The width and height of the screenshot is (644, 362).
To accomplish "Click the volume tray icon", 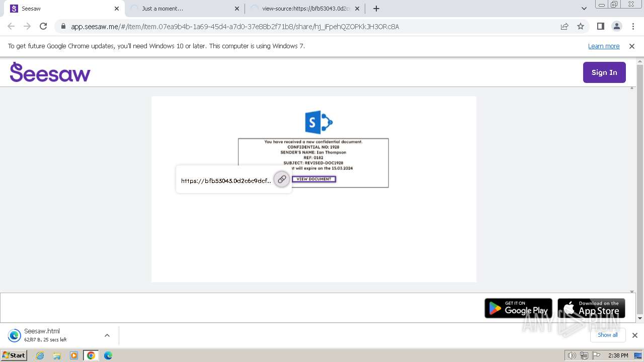I will (x=572, y=355).
